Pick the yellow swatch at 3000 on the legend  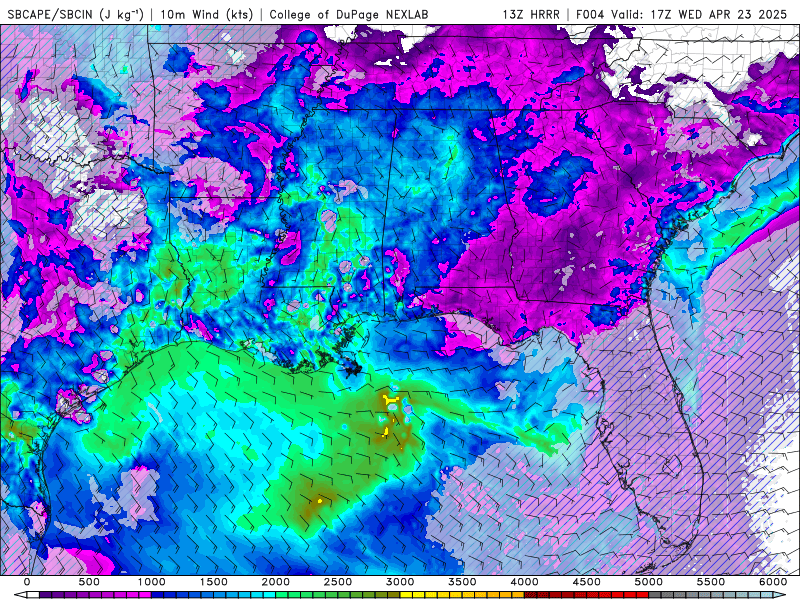coord(406,595)
